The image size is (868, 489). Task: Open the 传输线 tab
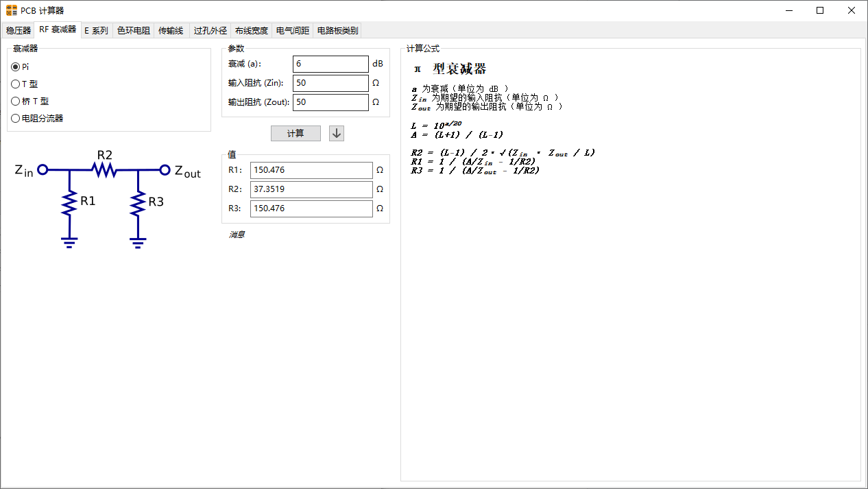coord(171,30)
